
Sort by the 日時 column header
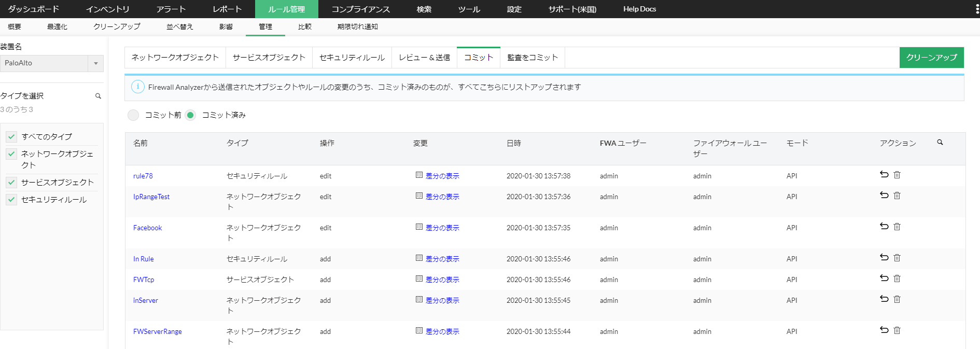[513, 143]
